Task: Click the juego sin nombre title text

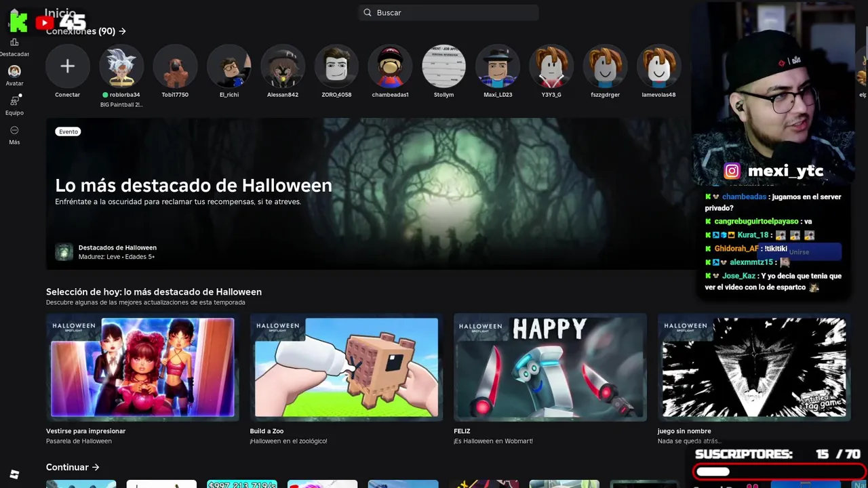Action: pos(684,431)
